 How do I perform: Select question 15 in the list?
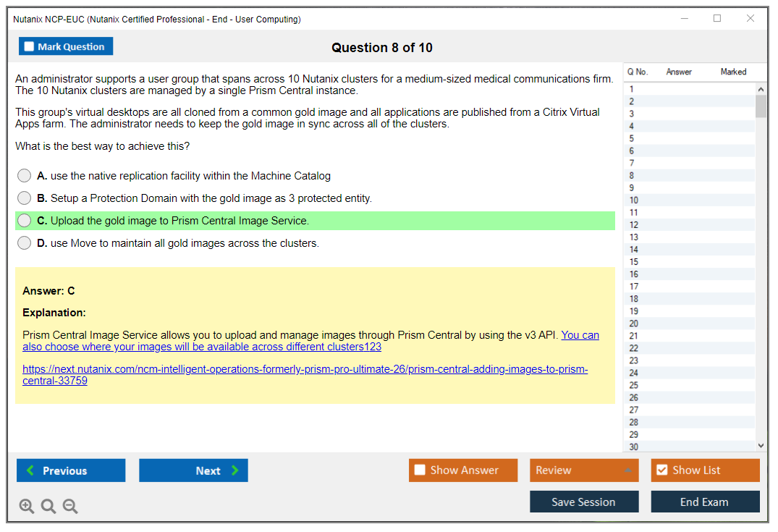(634, 262)
